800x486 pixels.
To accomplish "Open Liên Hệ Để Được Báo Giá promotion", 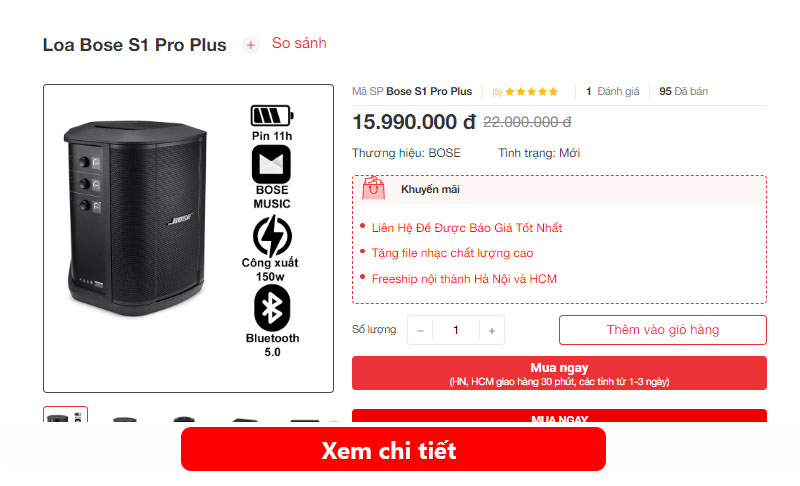I will [467, 228].
